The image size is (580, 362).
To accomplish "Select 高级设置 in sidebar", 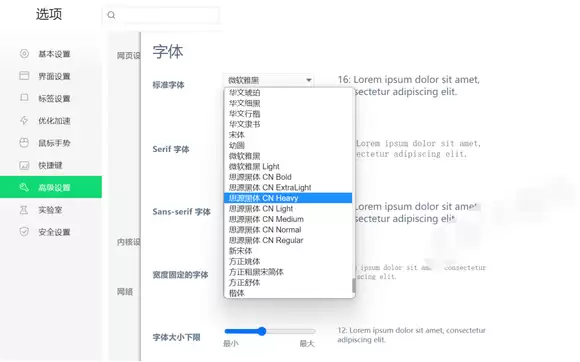I will click(x=51, y=187).
